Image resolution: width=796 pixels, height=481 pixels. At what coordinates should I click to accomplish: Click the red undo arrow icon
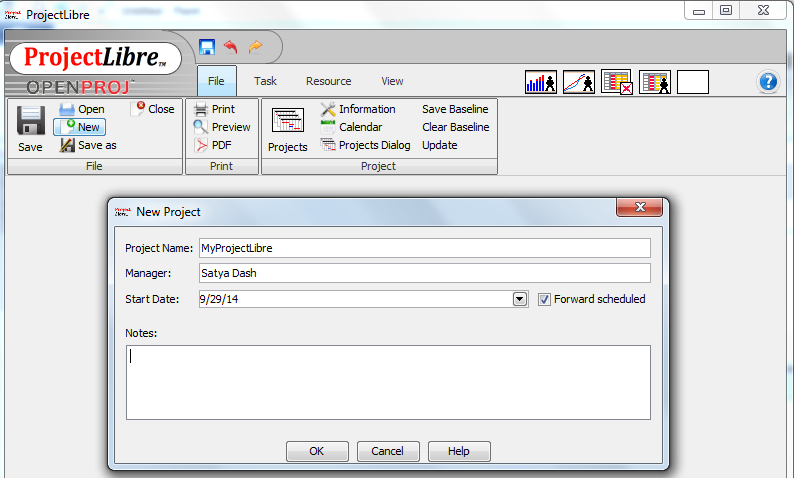pos(231,47)
